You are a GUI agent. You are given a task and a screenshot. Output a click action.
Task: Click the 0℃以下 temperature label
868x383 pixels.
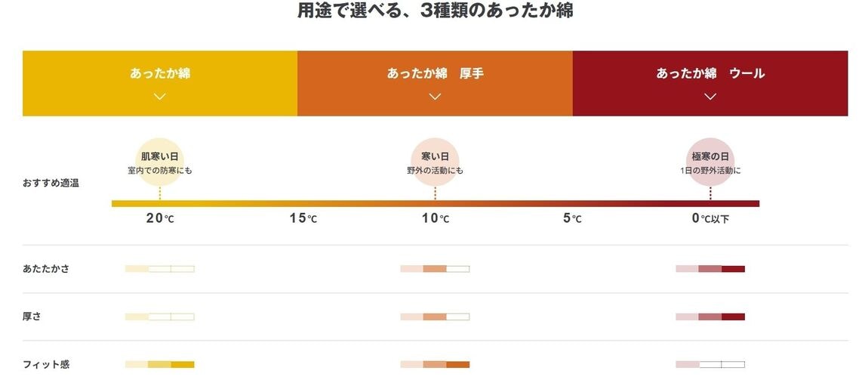710,219
